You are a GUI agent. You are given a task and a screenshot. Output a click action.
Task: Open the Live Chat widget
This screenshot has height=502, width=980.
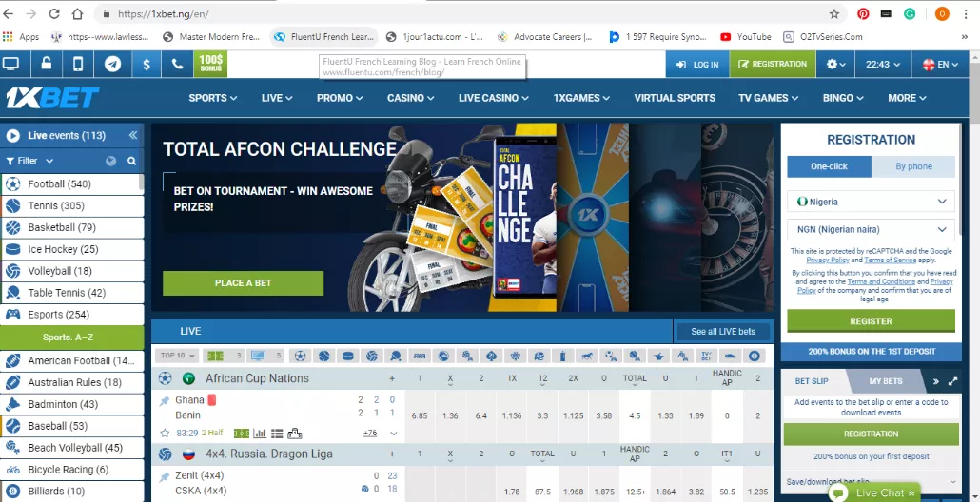click(875, 492)
